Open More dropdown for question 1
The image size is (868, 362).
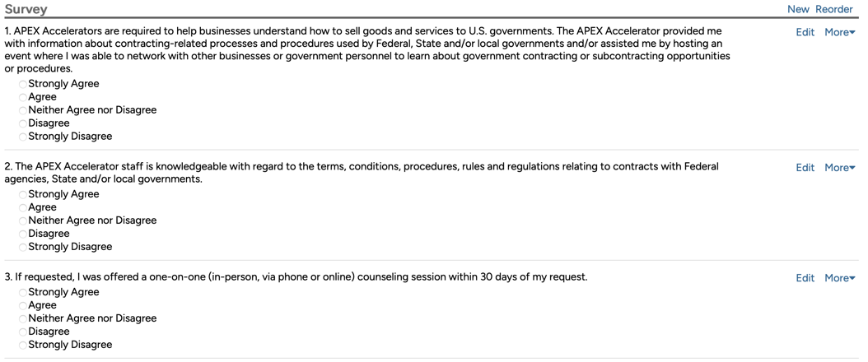(839, 32)
